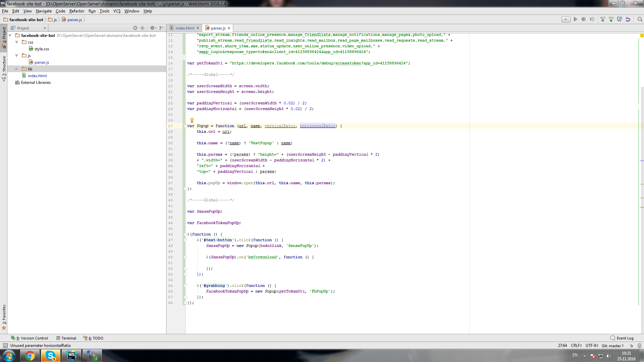Toggle tool window buttons icon in status bar corner
The width and height of the screenshot is (644, 362).
pos(5,346)
